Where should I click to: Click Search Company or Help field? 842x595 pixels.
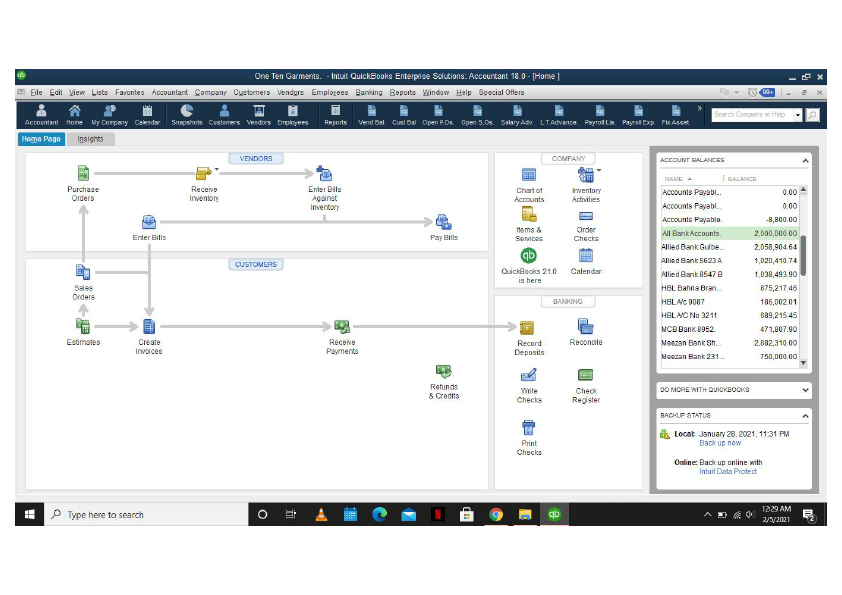pyautogui.click(x=752, y=114)
